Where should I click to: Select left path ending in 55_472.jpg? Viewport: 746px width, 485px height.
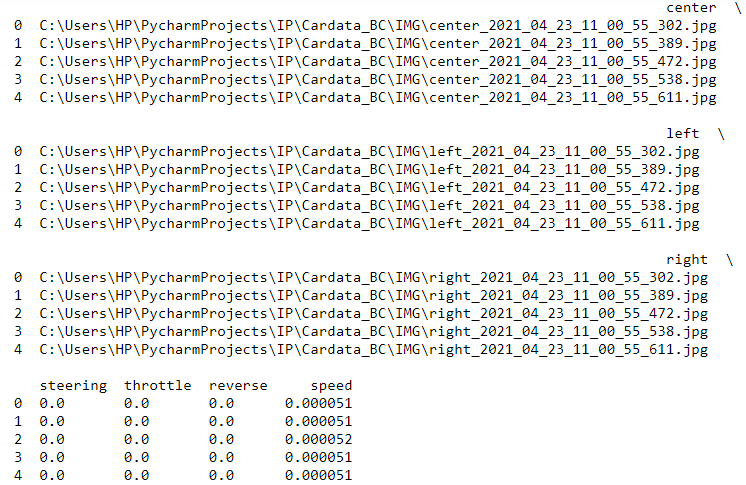click(x=369, y=188)
